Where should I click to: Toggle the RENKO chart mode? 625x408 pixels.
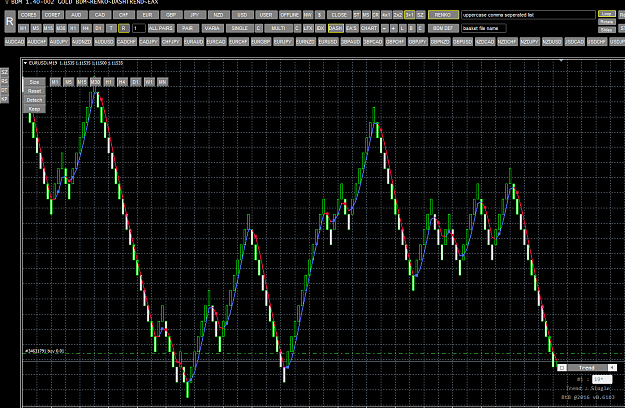click(443, 15)
